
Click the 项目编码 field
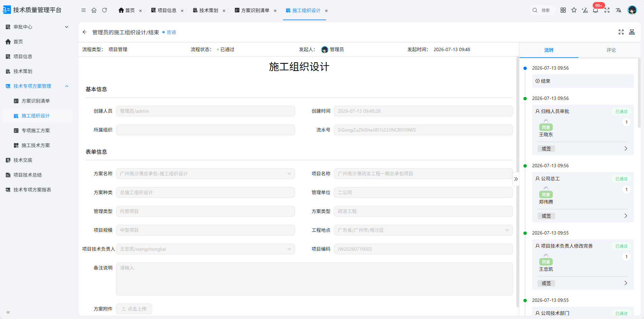[423, 249]
